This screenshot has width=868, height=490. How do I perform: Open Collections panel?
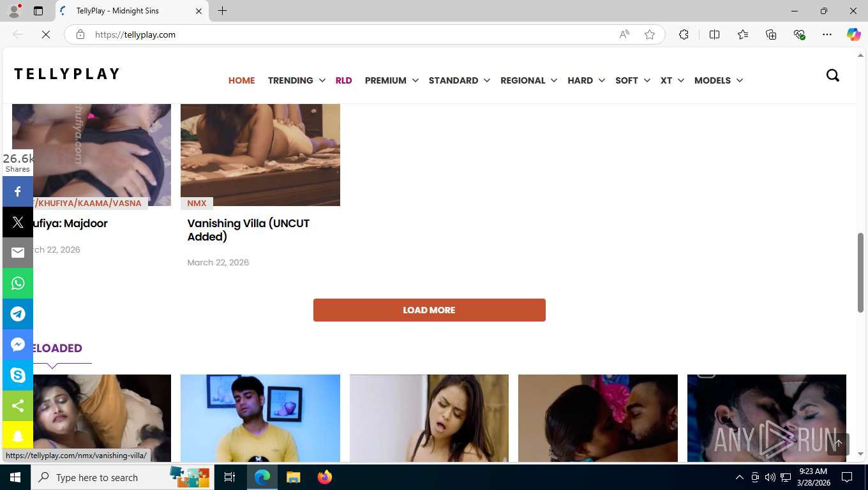771,34
